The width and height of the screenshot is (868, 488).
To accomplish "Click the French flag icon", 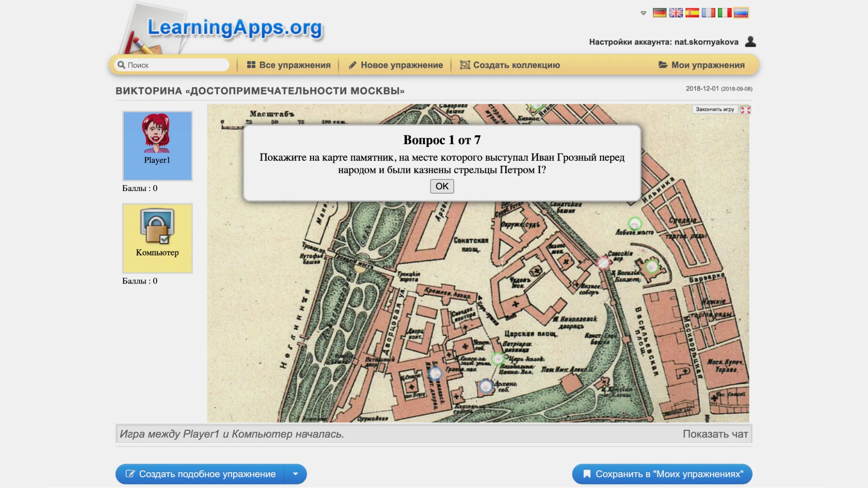I will coord(708,13).
